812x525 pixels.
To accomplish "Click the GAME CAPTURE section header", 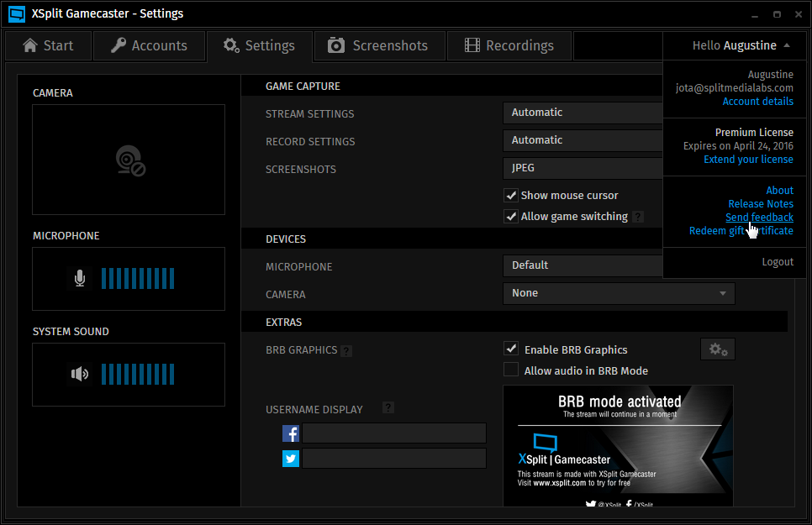I will (303, 87).
